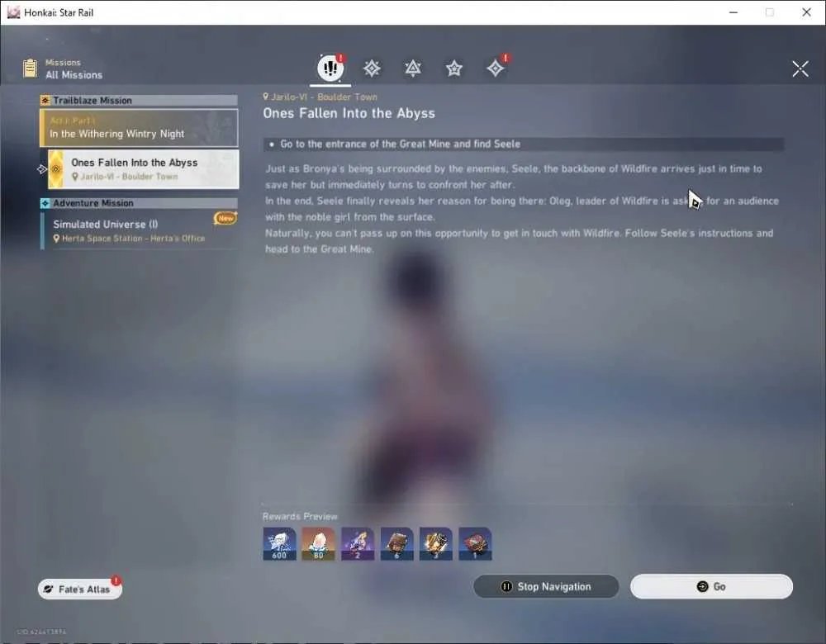The image size is (826, 644).
Task: Select the Ones Fallen Into the Abyss mission
Action: coord(143,169)
